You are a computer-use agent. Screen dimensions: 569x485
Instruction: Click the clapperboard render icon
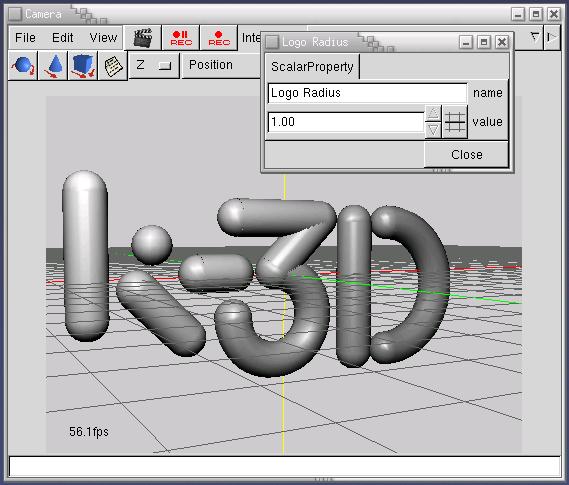point(142,38)
